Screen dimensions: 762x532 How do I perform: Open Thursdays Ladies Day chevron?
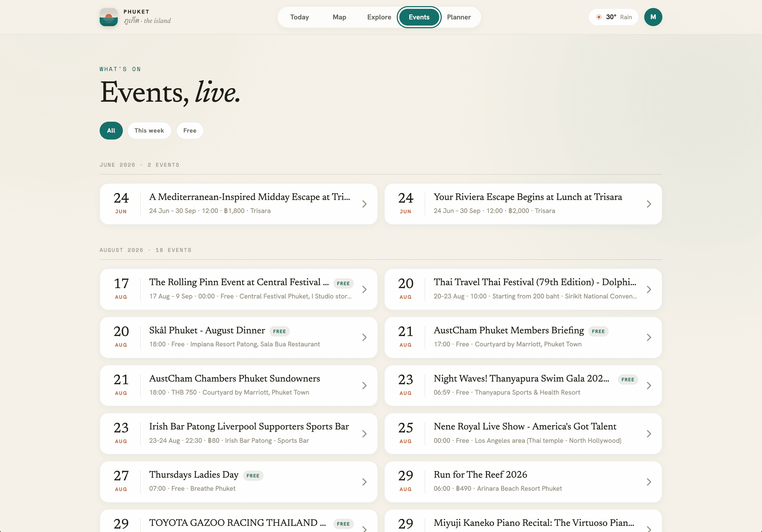point(364,482)
